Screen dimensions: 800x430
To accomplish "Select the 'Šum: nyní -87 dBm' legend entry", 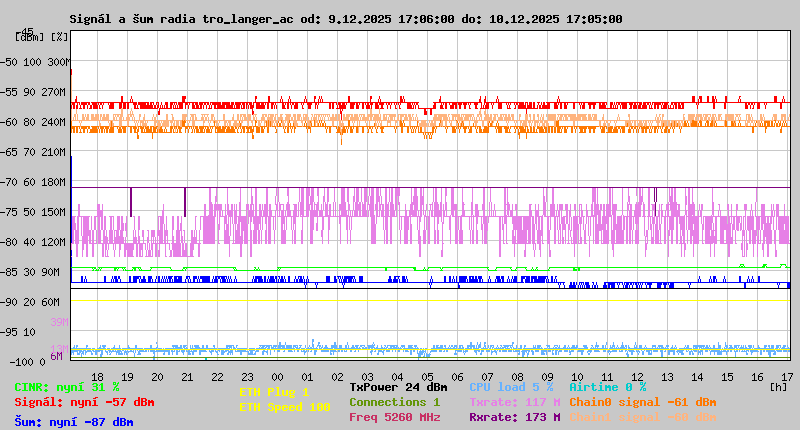I will 74,422.
